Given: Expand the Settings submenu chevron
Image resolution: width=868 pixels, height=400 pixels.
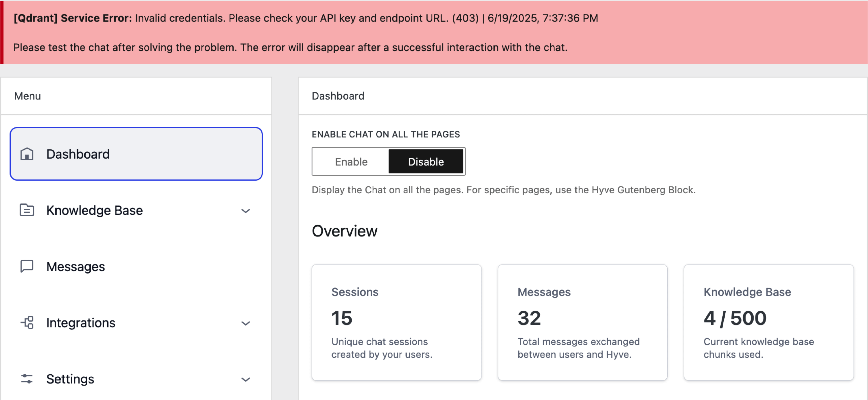Looking at the screenshot, I should pyautogui.click(x=246, y=379).
